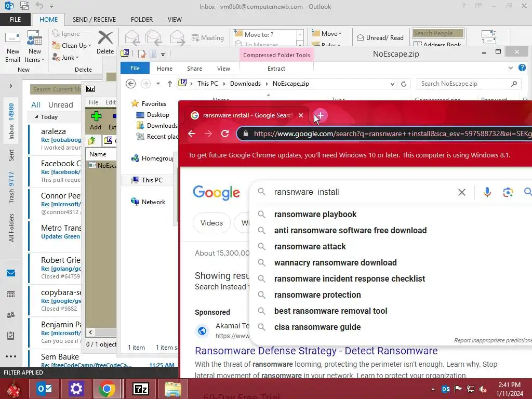
Task: Select This PC in Explorer navigation
Action: pyautogui.click(x=152, y=180)
